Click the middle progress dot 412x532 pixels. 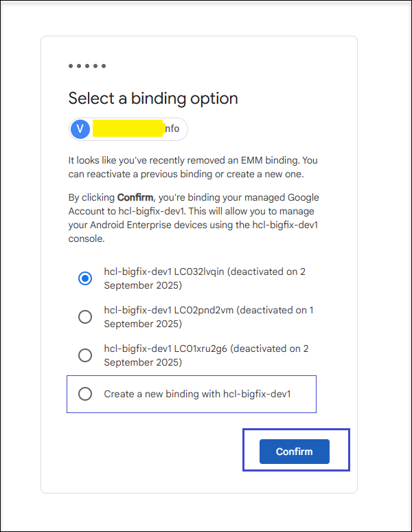[x=87, y=66]
